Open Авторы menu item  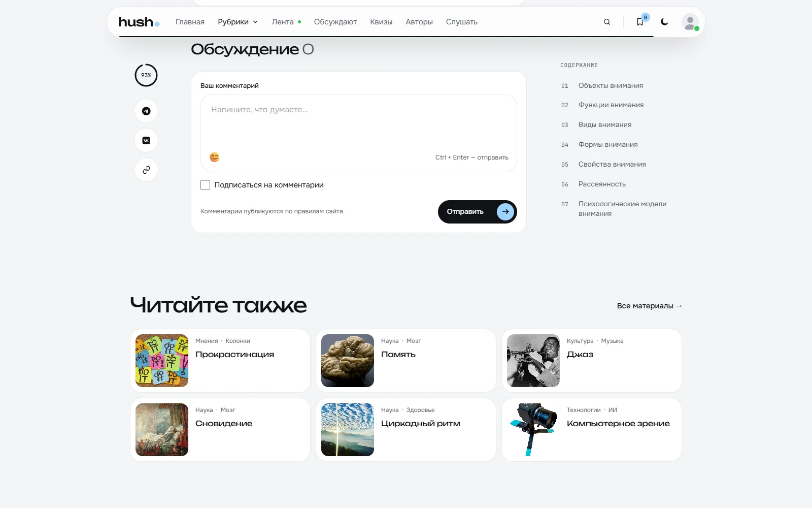click(x=419, y=22)
